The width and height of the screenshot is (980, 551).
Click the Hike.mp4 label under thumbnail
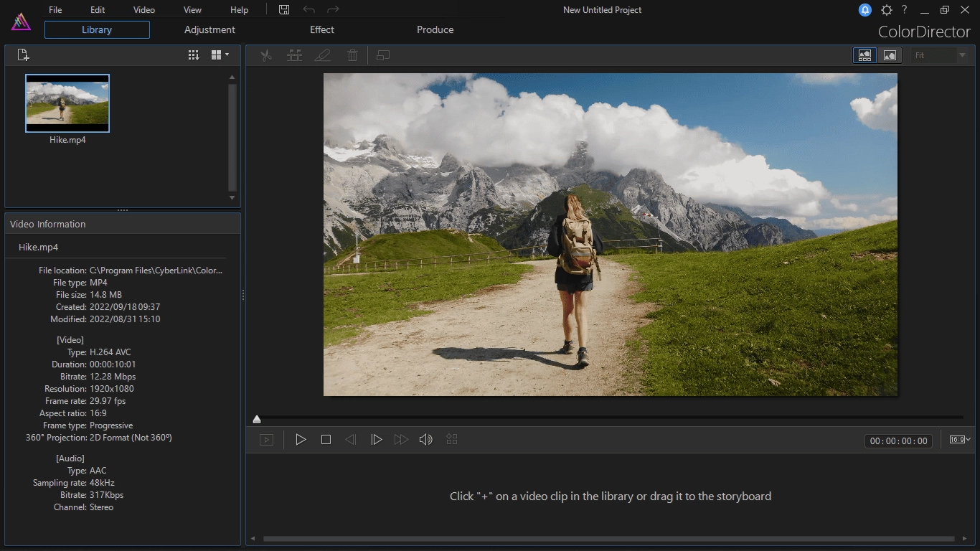coord(67,140)
